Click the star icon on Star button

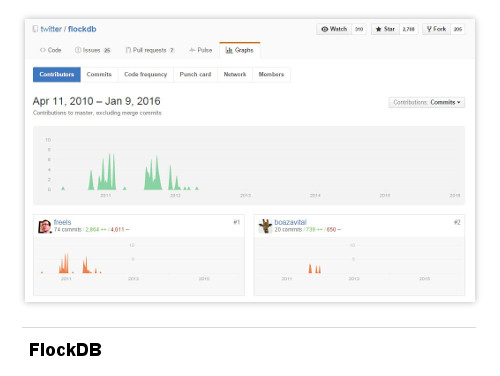click(378, 29)
